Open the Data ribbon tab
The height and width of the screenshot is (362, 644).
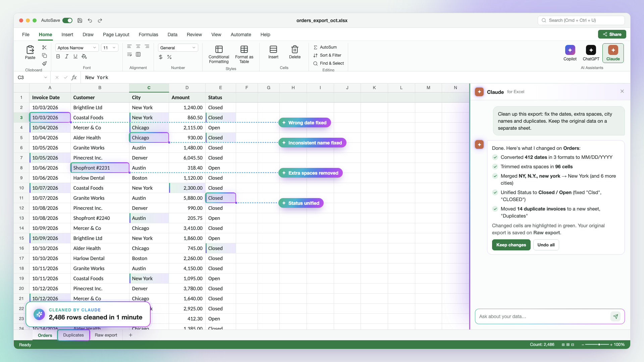172,35
